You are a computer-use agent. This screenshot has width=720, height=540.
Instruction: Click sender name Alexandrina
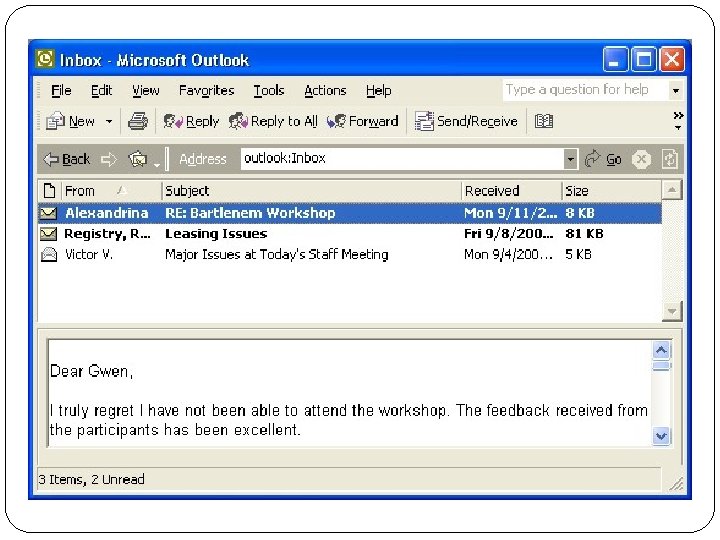[107, 213]
